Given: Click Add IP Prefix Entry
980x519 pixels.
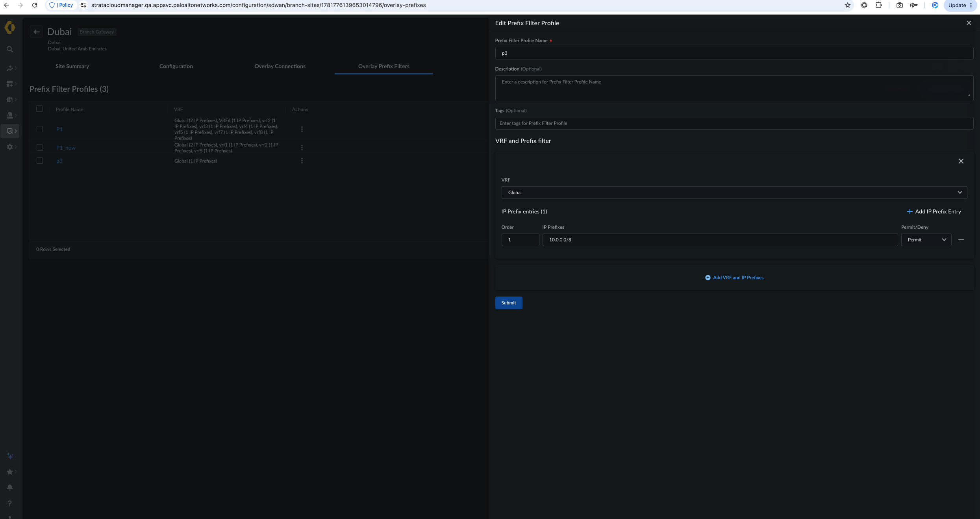Looking at the screenshot, I should 934,211.
